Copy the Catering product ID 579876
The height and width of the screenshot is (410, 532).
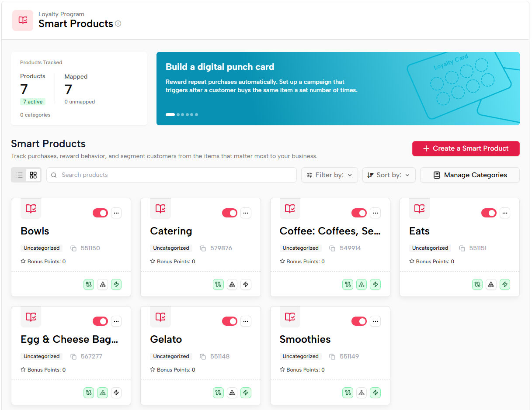pos(203,248)
